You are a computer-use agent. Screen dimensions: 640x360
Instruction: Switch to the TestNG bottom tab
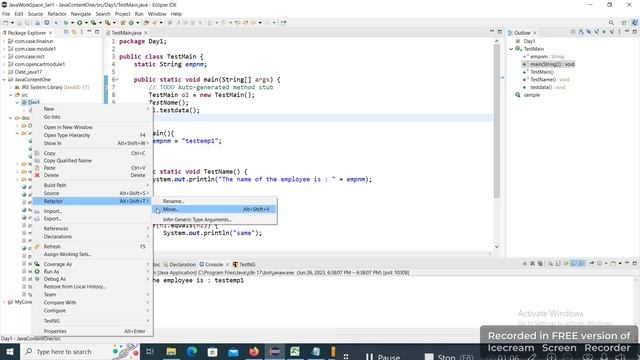point(244,264)
